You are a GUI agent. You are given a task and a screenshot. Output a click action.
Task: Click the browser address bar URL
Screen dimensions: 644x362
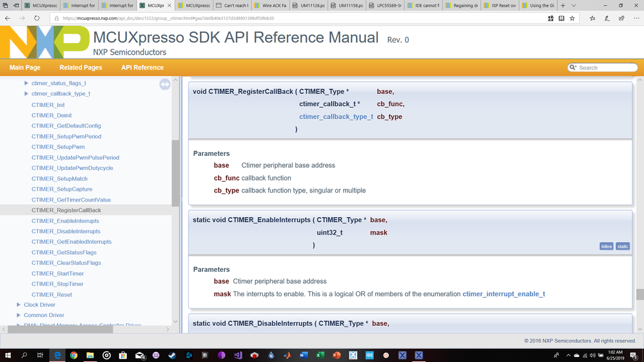pos(168,18)
